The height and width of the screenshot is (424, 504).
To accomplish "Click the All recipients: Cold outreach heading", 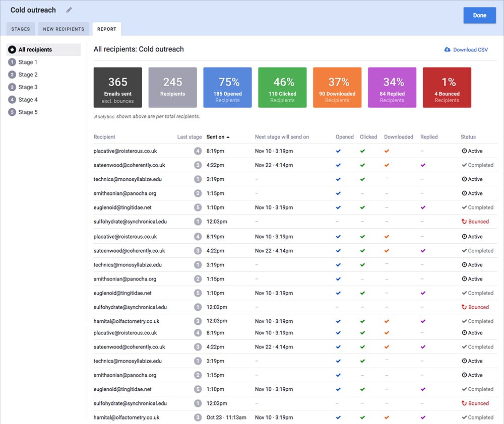I will coord(139,49).
